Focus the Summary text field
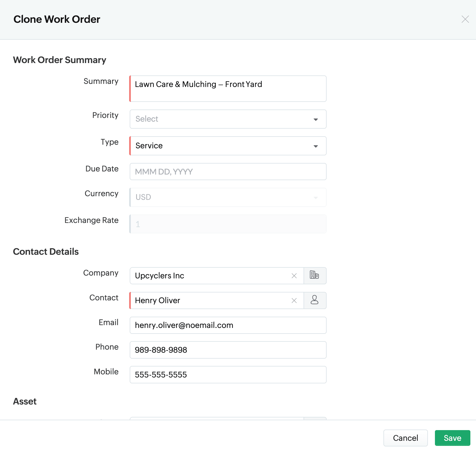476x456 pixels. (228, 88)
